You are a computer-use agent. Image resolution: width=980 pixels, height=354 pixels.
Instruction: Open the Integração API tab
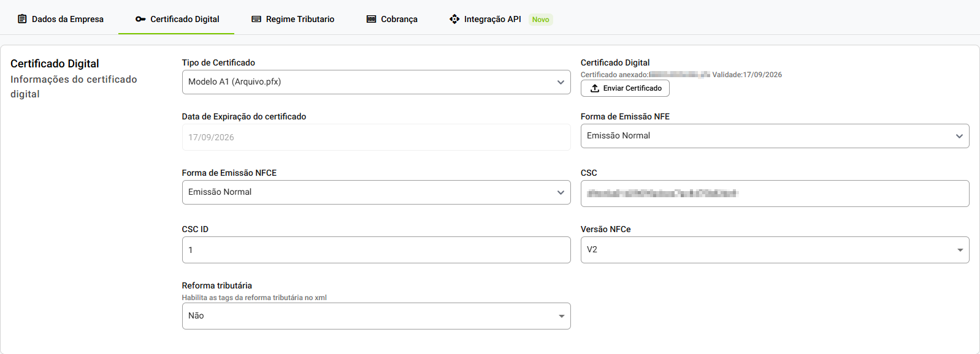pos(492,19)
